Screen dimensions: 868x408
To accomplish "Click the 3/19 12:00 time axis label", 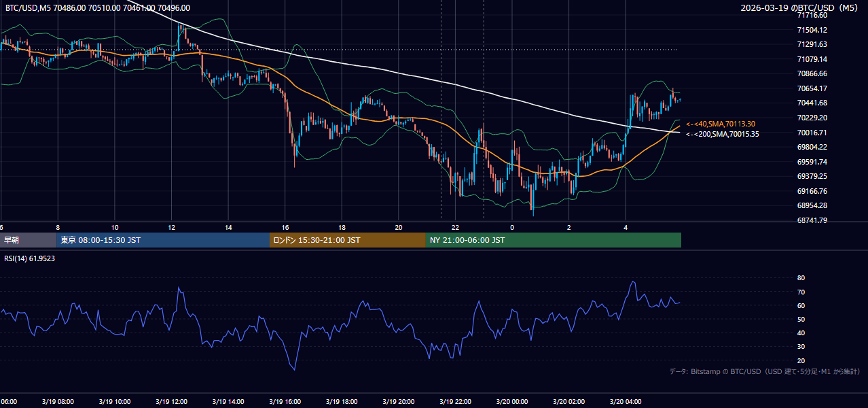I will [x=171, y=402].
